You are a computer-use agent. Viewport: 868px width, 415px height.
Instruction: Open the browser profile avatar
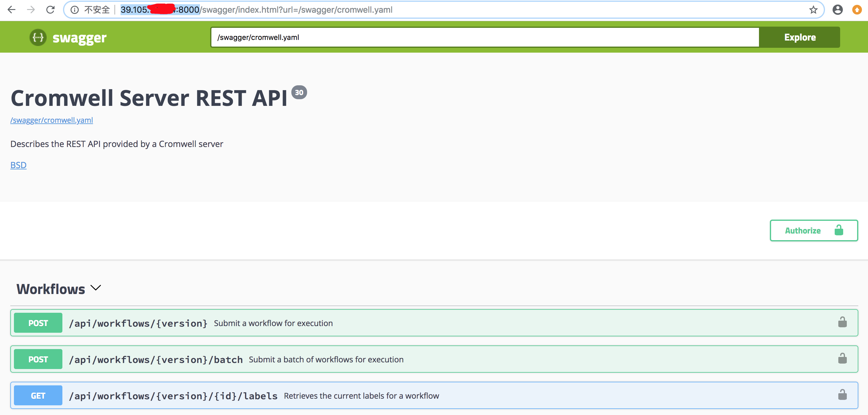click(837, 10)
